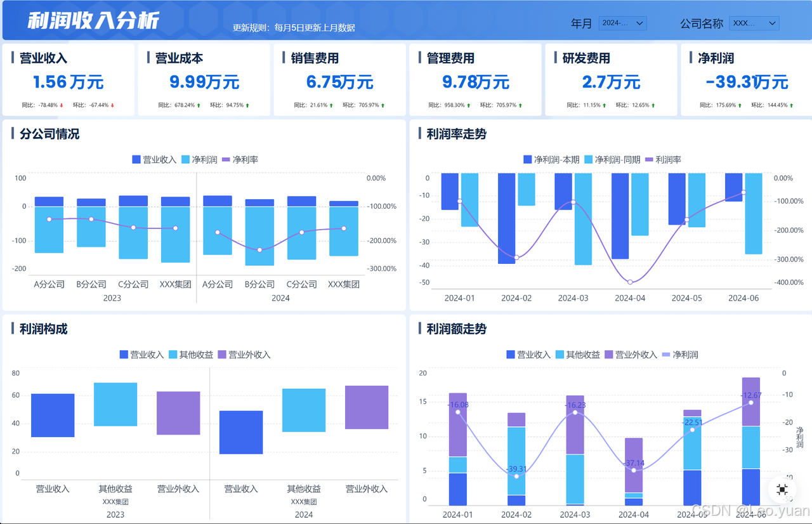
Task: Click the 9.99万元 营业成本 value
Action: 204,82
